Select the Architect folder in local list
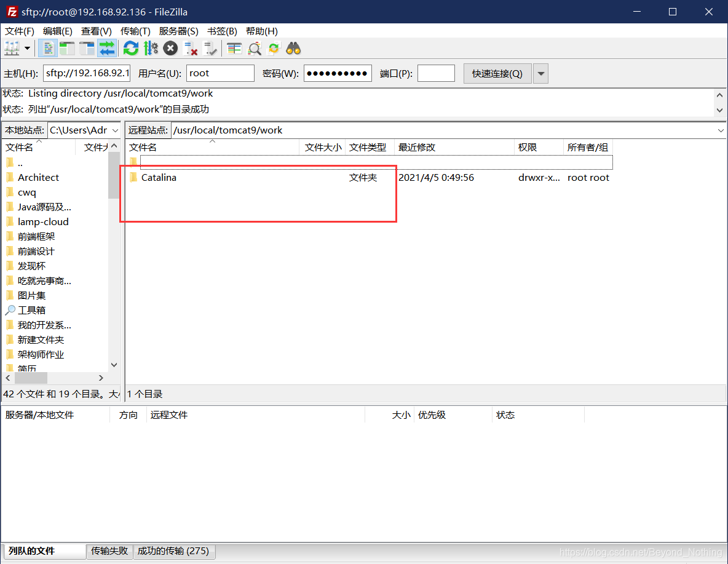The image size is (728, 564). click(x=38, y=178)
